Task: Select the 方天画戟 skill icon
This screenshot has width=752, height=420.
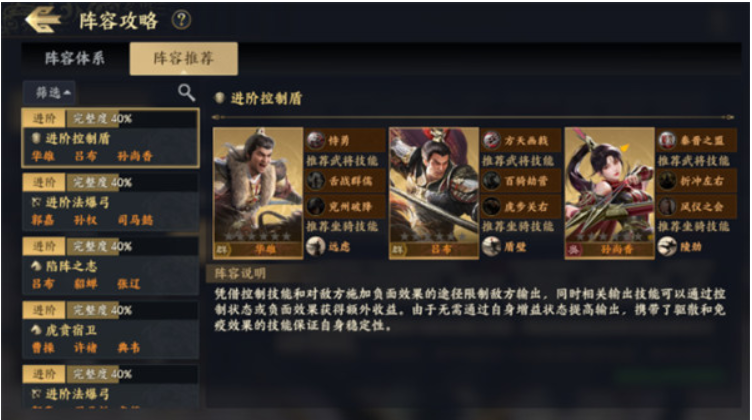Action: click(x=492, y=140)
